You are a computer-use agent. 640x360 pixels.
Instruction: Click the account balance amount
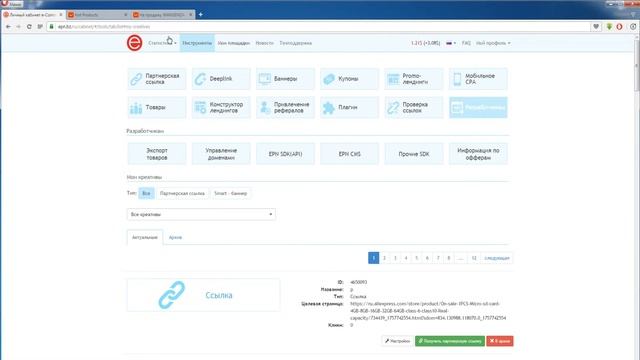pos(426,43)
